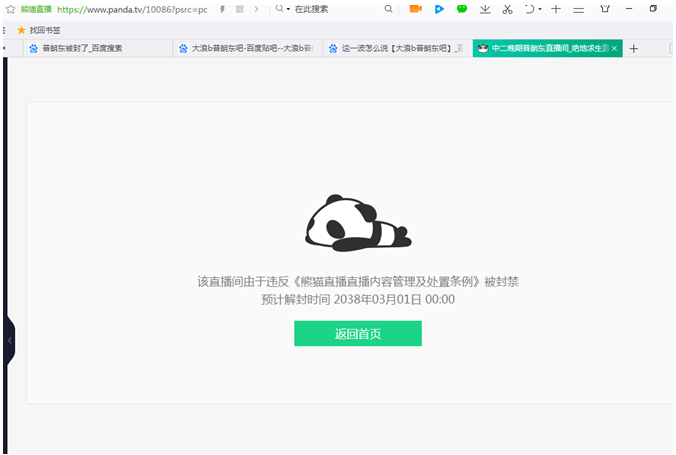Image resolution: width=676 pixels, height=455 pixels.
Task: Switch to the 这一波怎么说 tab
Action: pyautogui.click(x=397, y=48)
